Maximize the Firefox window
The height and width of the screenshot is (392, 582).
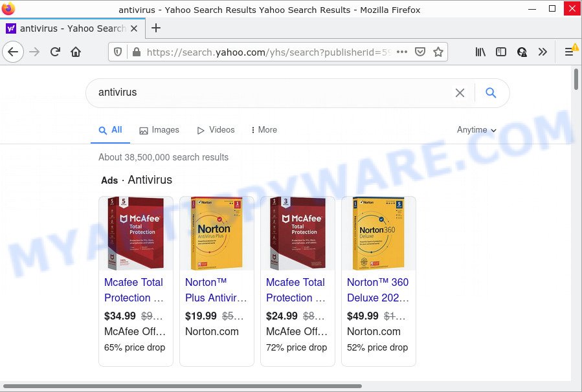[552, 8]
